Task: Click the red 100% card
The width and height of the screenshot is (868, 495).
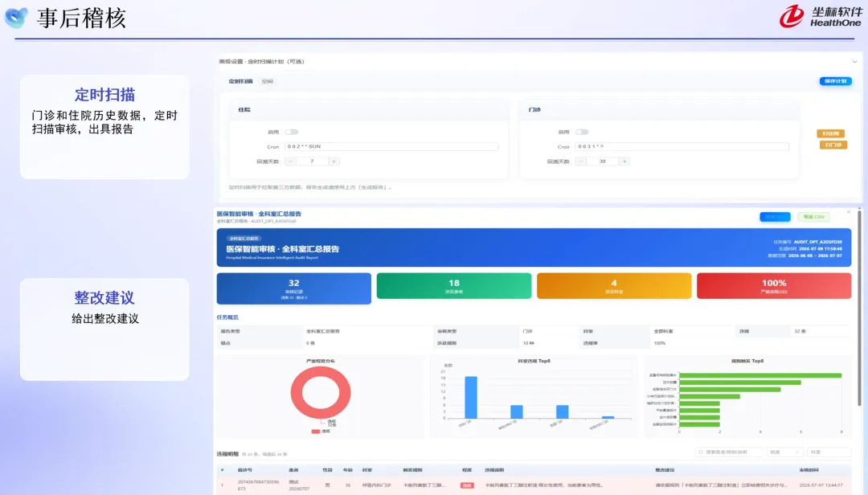Action: (774, 286)
